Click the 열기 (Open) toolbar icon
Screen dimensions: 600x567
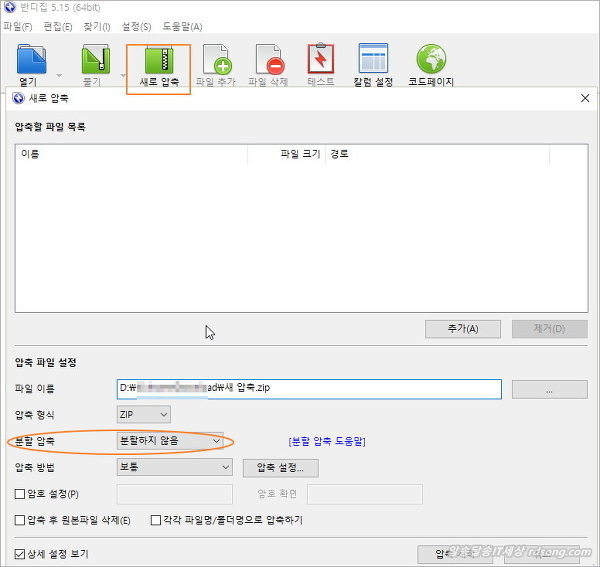coord(31,60)
